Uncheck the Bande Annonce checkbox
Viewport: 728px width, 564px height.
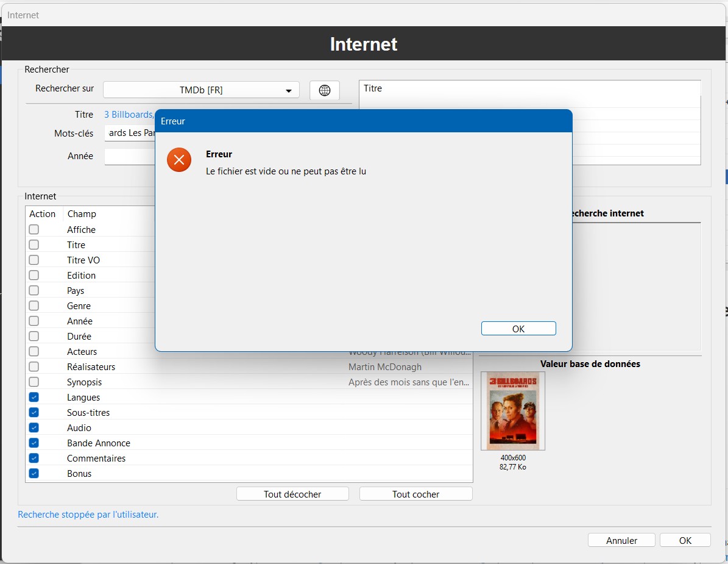[x=34, y=443]
